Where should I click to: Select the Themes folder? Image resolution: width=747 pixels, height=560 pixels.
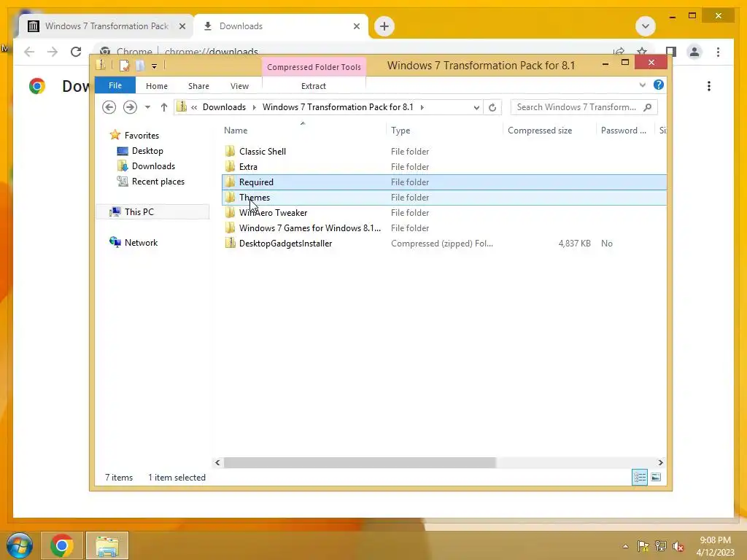pyautogui.click(x=444, y=197)
